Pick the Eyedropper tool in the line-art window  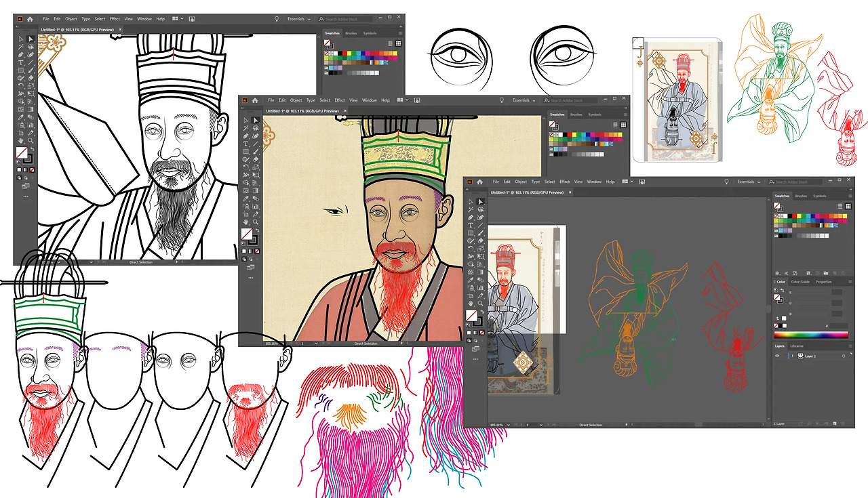21,117
